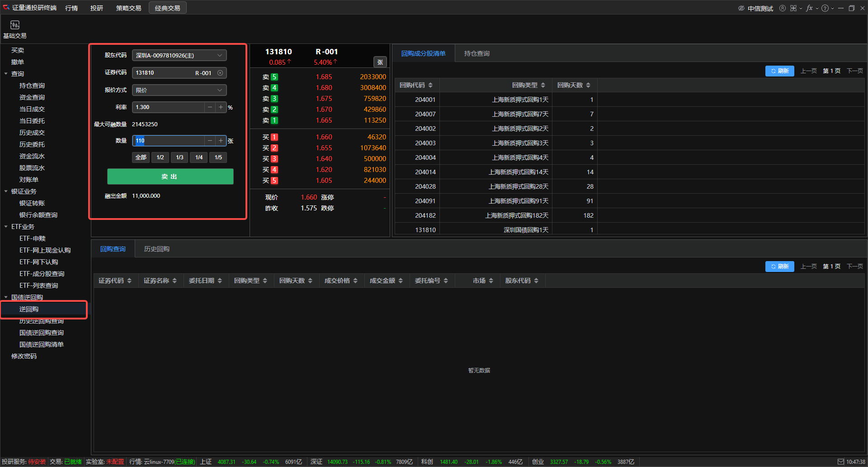Click the mail icon in status bar
The width and height of the screenshot is (868, 467).
840,462
